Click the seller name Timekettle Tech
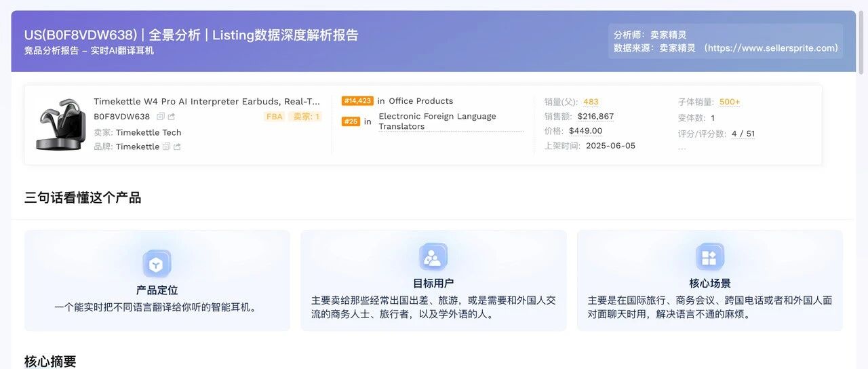The height and width of the screenshot is (369, 868). (149, 132)
